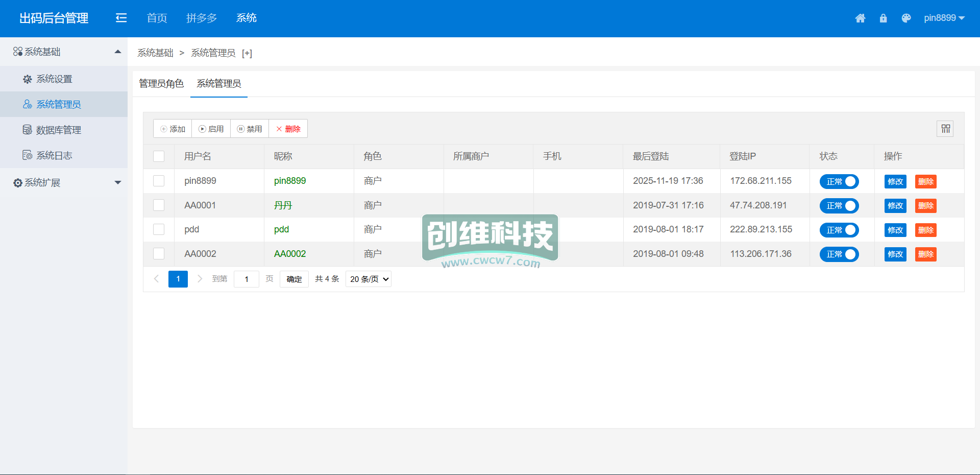Open the 20 条/页 page size dropdown

tap(369, 279)
